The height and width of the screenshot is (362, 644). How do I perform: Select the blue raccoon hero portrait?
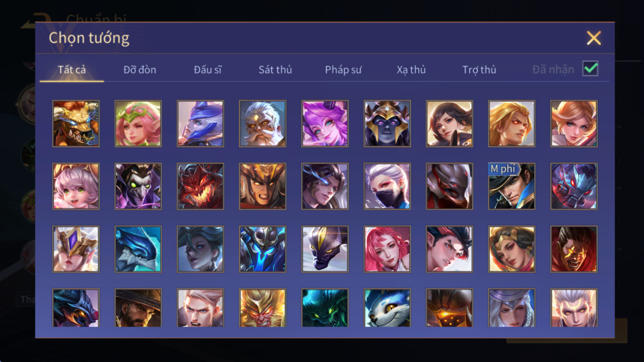tap(387, 308)
